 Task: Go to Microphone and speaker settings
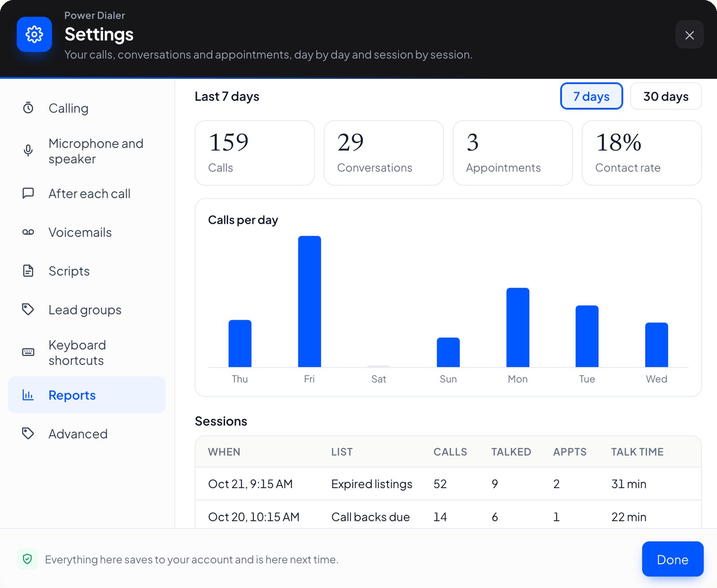87,151
